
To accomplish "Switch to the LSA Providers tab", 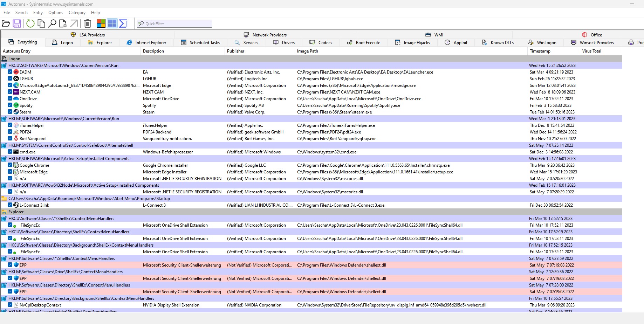I will [88, 35].
